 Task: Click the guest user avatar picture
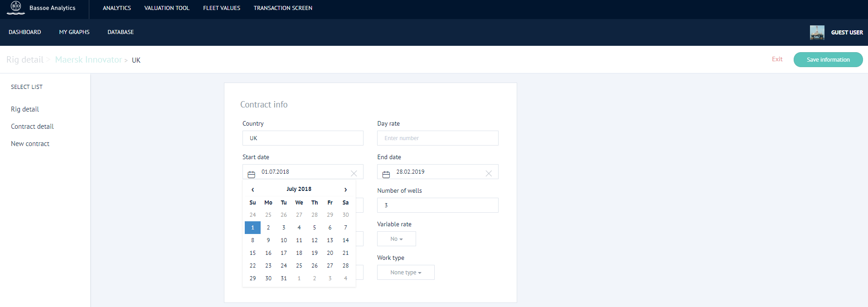817,32
